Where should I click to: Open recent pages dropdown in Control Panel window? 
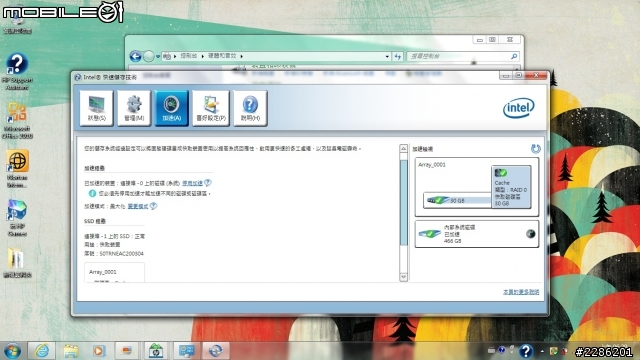click(x=158, y=56)
